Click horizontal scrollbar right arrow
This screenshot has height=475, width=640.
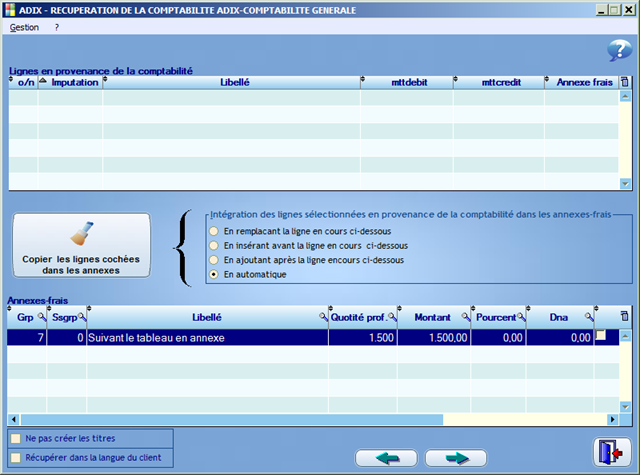coord(612,420)
